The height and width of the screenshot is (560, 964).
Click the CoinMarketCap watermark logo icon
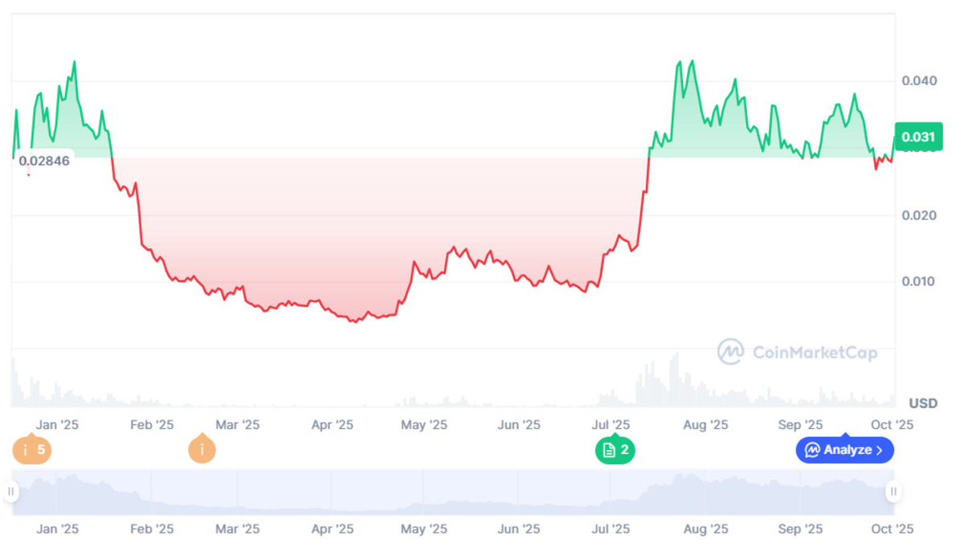click(730, 352)
